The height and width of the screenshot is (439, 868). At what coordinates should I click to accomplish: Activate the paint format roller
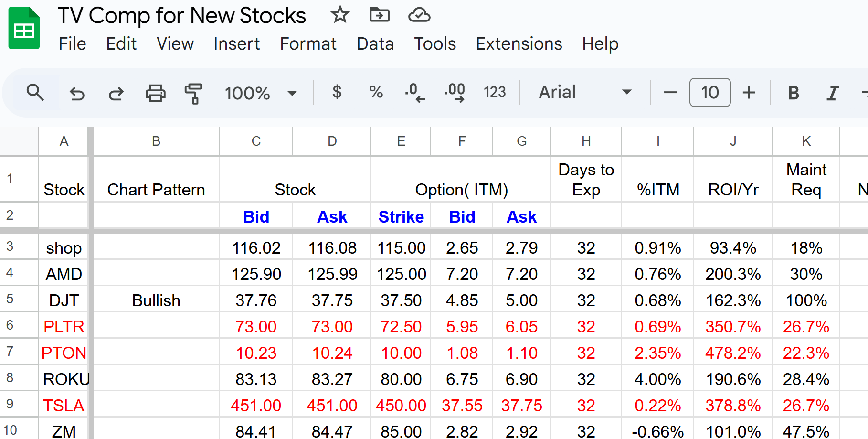coord(193,93)
